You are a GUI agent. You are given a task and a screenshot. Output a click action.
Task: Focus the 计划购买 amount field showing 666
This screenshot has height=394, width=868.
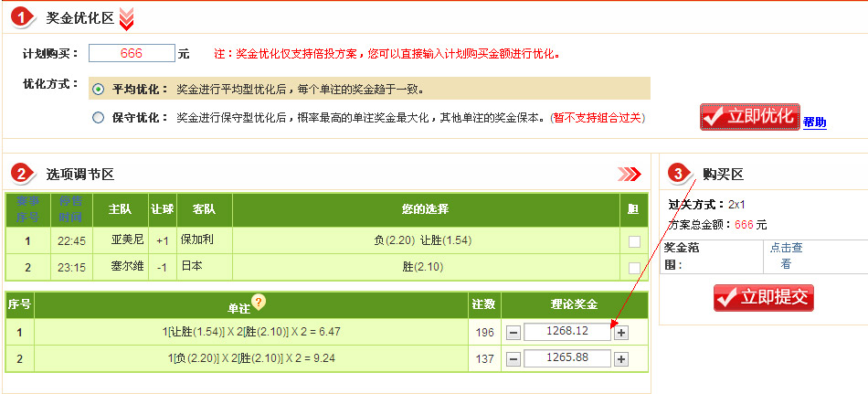[132, 54]
